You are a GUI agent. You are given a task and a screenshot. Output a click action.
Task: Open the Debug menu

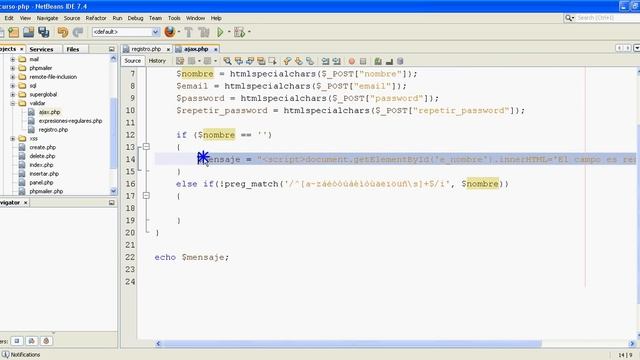(136, 18)
